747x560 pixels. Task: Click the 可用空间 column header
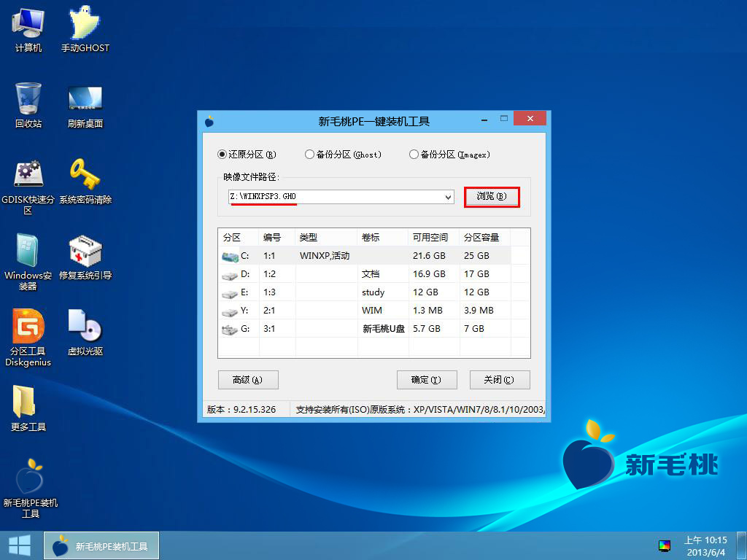click(434, 237)
